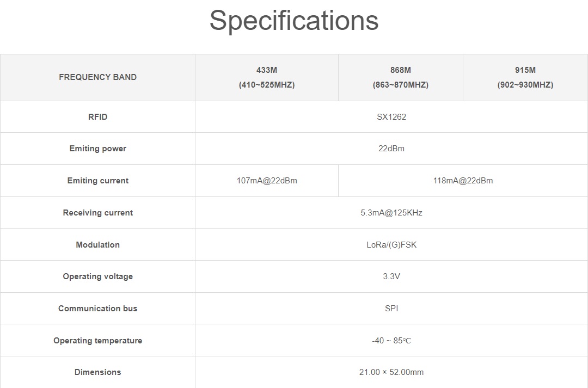Click the 915M (902~930MHZ) column header
This screenshot has width=588, height=388.
pos(525,77)
